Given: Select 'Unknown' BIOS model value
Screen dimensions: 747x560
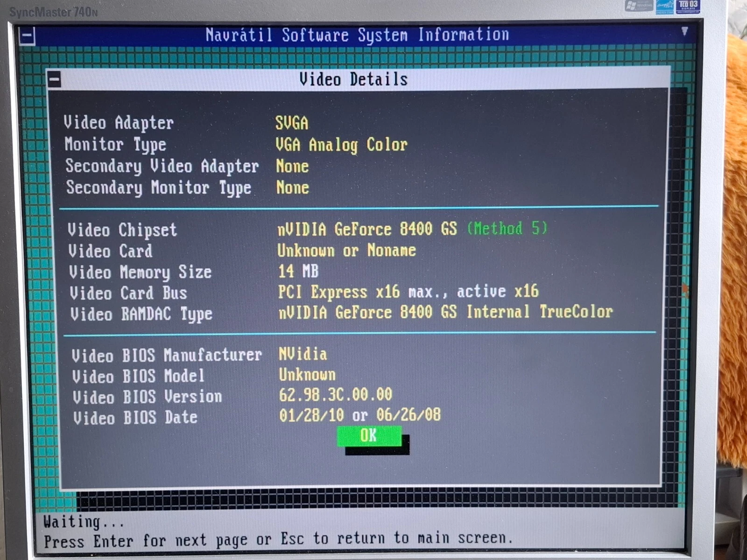Looking at the screenshot, I should point(307,375).
